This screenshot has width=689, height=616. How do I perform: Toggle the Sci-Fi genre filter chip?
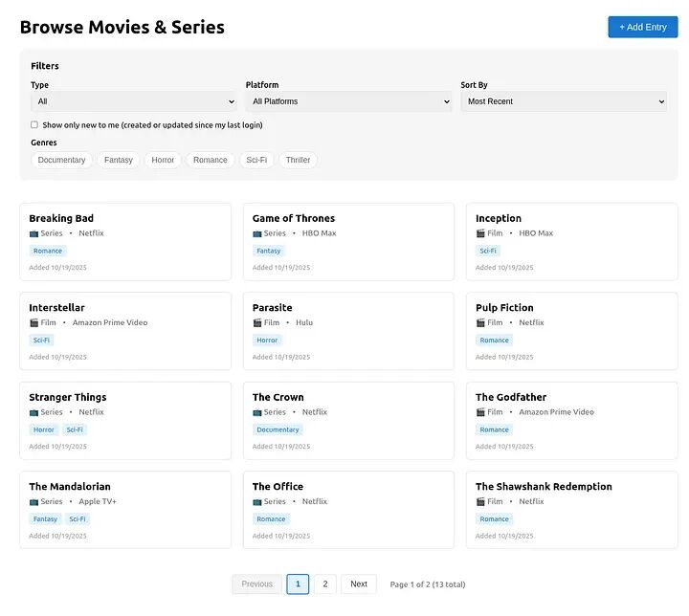[256, 160]
